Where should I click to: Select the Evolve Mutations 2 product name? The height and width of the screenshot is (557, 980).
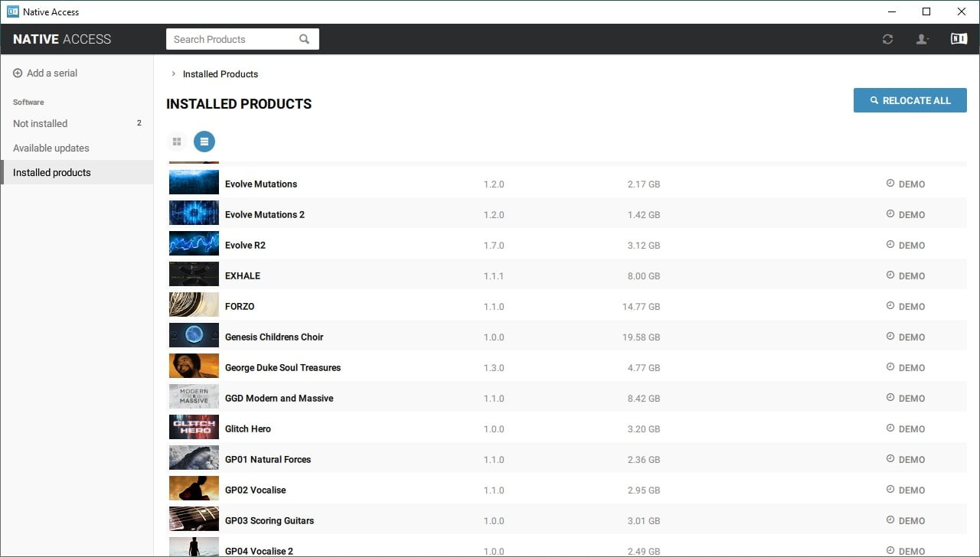click(x=265, y=215)
